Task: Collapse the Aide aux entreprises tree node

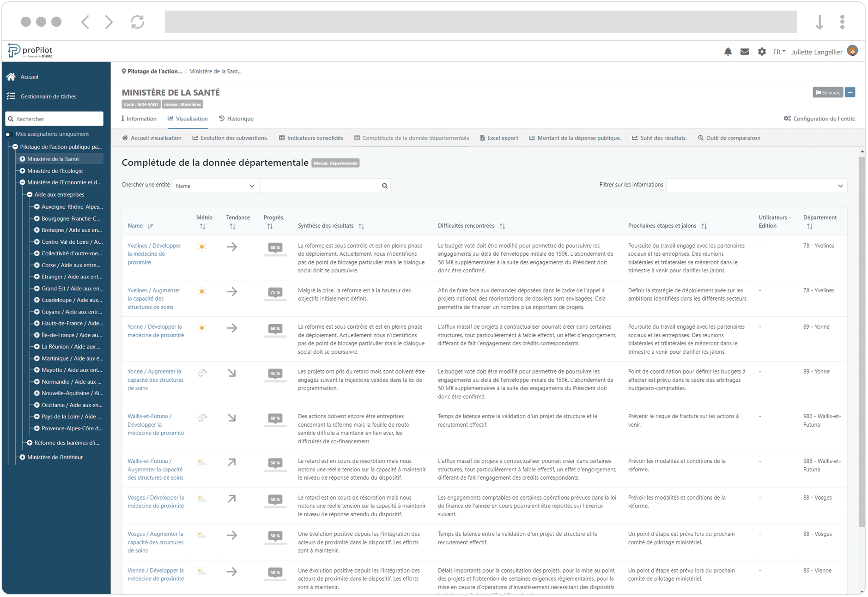Action: coord(29,194)
